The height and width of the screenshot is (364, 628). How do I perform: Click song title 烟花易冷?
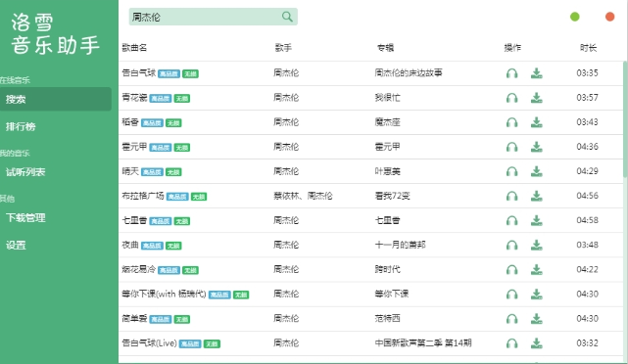coord(138,269)
